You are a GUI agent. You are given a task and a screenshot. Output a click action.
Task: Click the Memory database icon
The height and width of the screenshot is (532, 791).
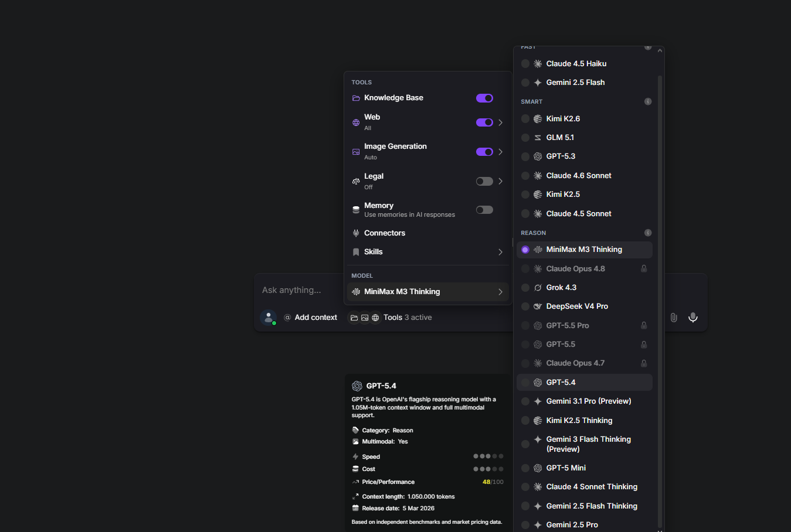tap(356, 210)
